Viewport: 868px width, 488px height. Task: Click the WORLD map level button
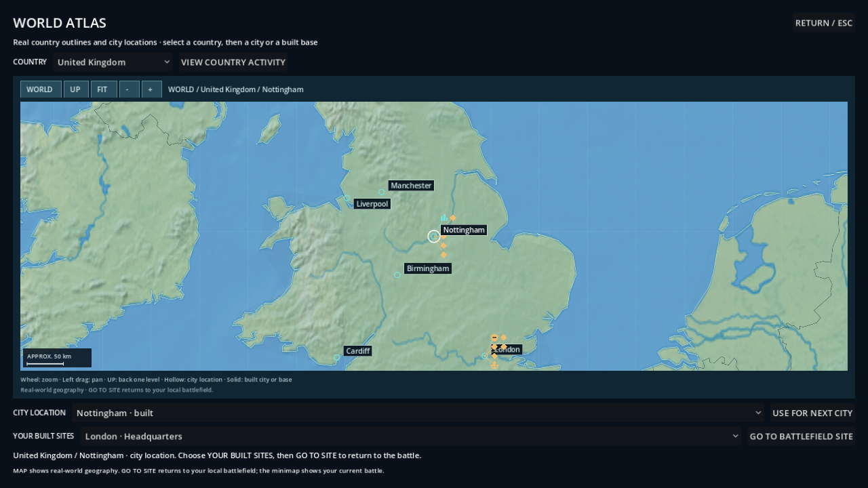pos(41,89)
